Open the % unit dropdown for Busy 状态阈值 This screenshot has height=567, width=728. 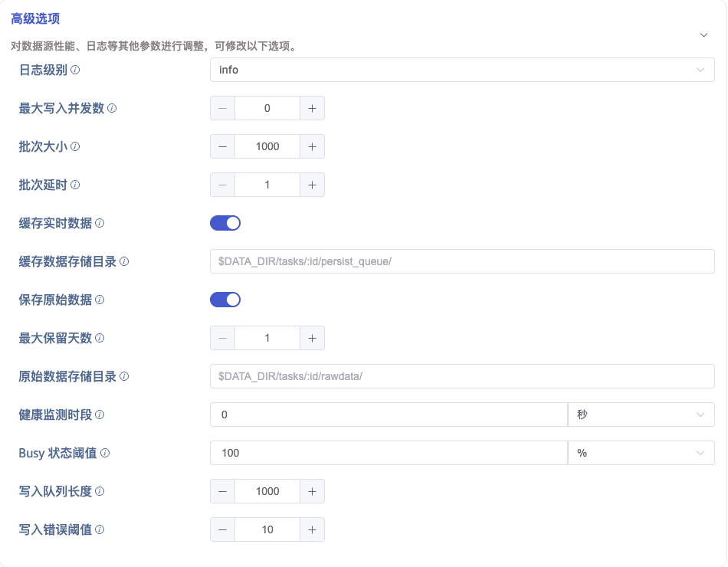tap(640, 453)
